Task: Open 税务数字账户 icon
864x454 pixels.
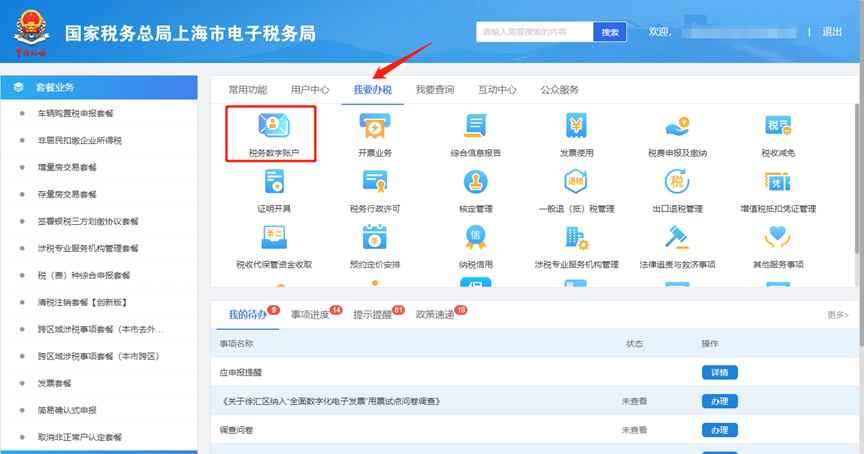Action: point(274,126)
